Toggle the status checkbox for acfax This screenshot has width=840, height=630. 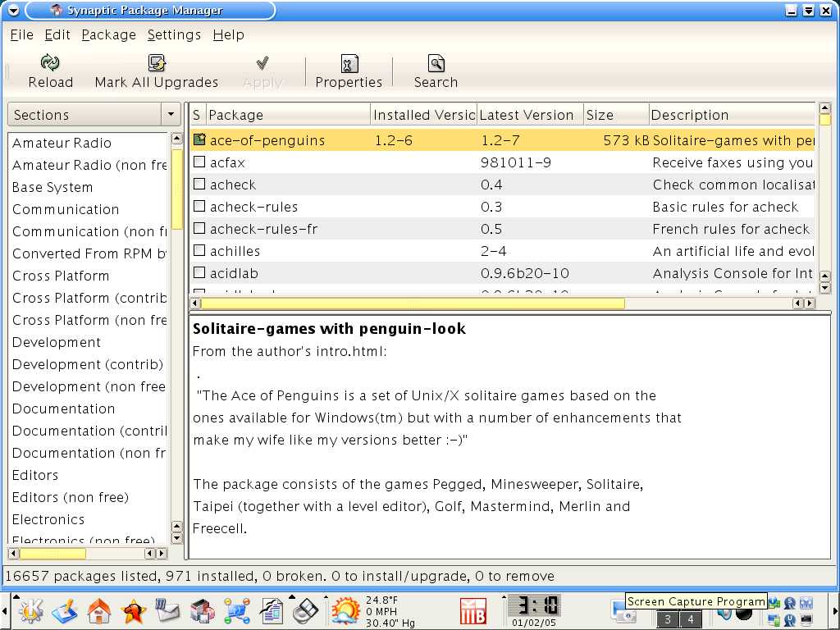click(x=199, y=162)
